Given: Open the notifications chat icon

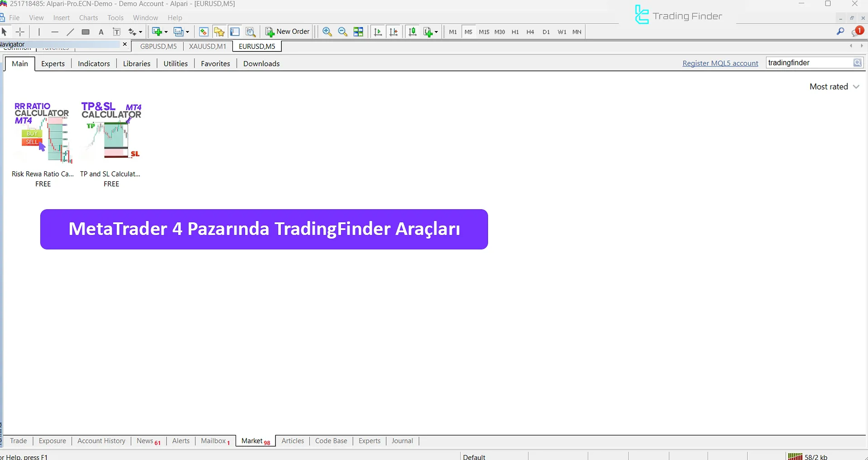Looking at the screenshot, I should click(858, 31).
